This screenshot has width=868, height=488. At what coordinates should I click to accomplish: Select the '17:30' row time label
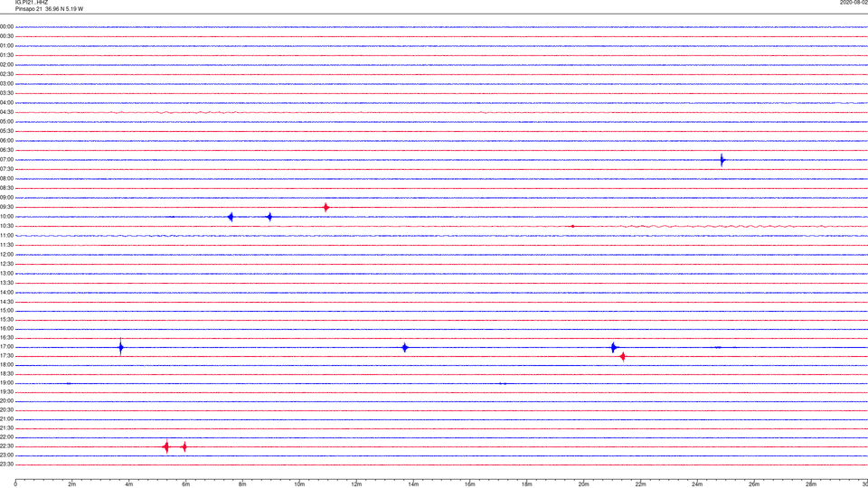pos(6,356)
